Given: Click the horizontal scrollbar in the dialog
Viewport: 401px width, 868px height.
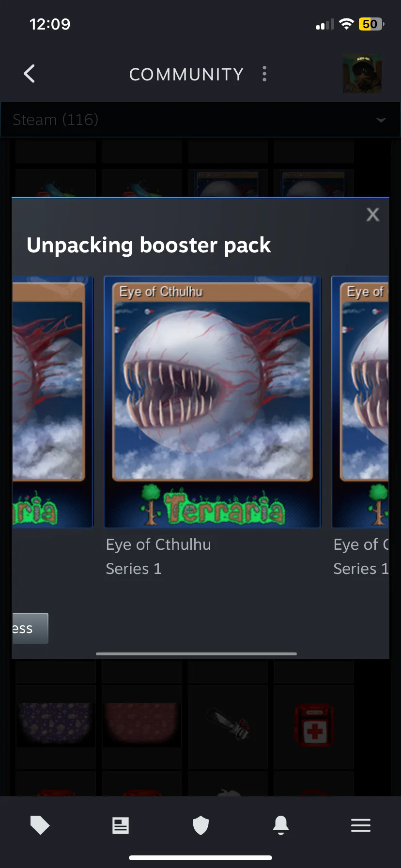Looking at the screenshot, I should click(196, 653).
